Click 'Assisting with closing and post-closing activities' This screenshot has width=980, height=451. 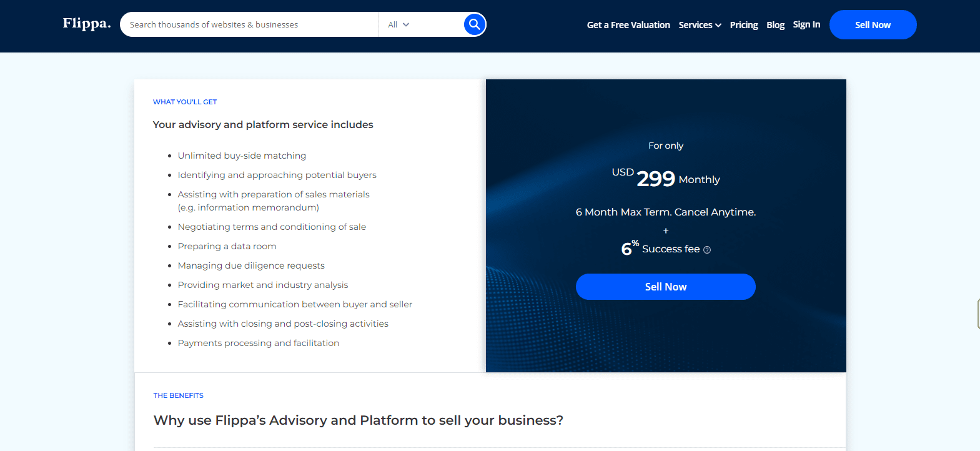pos(283,324)
